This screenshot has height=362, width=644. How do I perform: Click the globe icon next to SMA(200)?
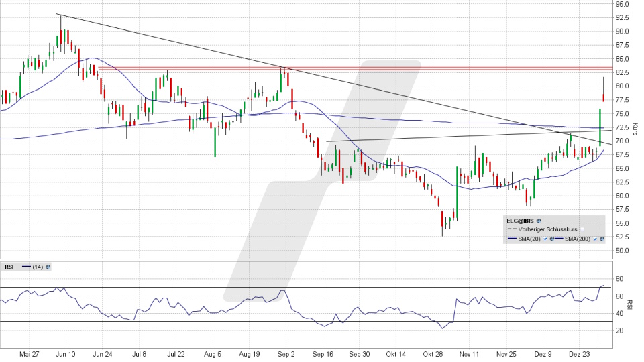coord(602,239)
